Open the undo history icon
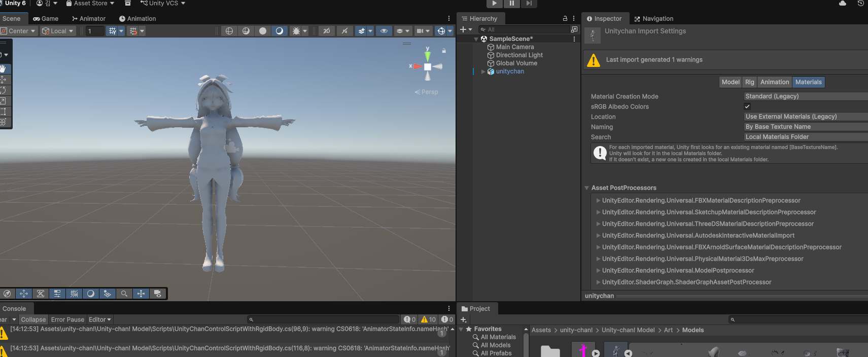Viewport: 868px width, 357px height. point(861,3)
